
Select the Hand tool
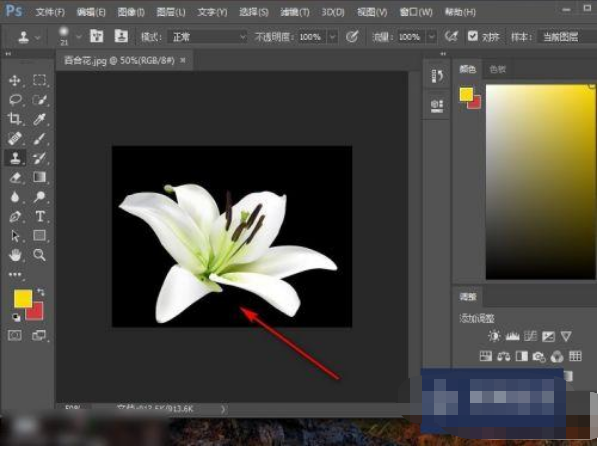(x=15, y=255)
